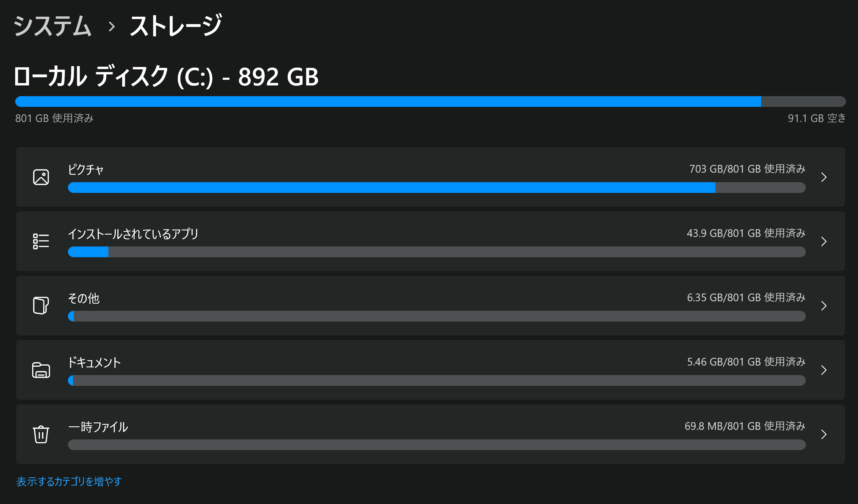The height and width of the screenshot is (504, 858).
Task: Expand the インストールされているアプリ row chevron
Action: (x=824, y=241)
